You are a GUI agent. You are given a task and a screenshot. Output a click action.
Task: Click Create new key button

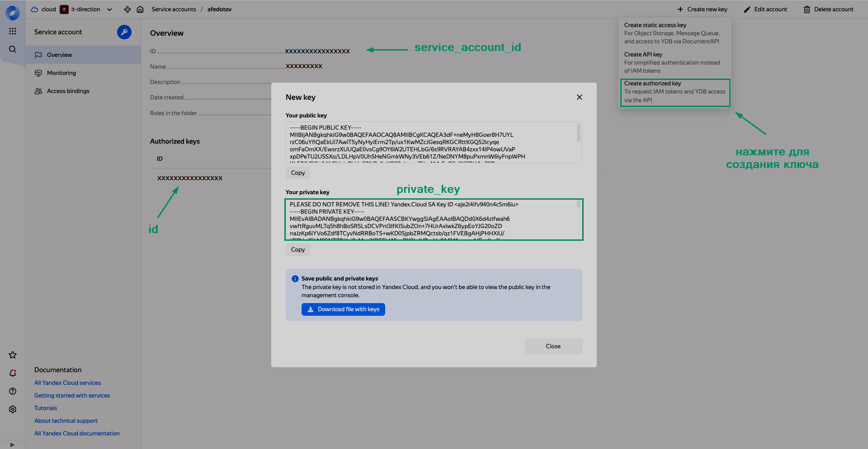point(703,9)
